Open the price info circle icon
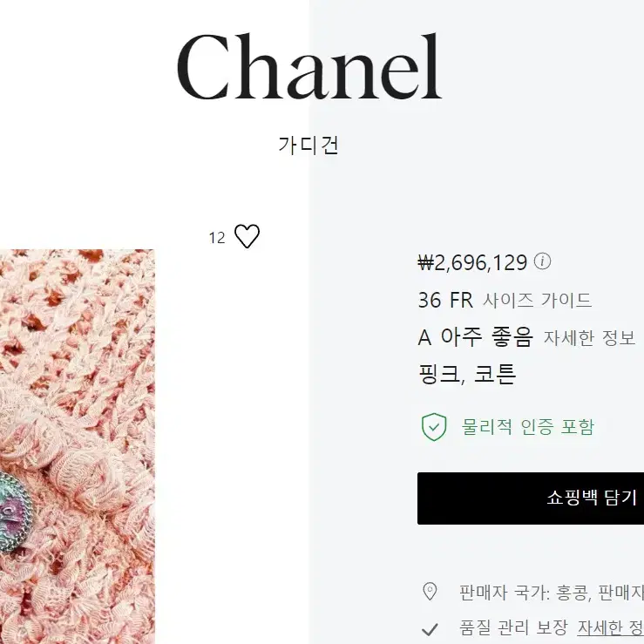644x644 pixels. [x=542, y=261]
